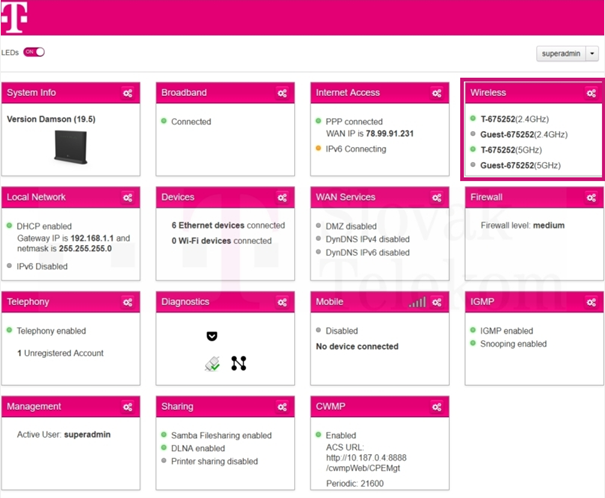
Task: Click 1 Unregistered Account text
Action: pos(60,353)
